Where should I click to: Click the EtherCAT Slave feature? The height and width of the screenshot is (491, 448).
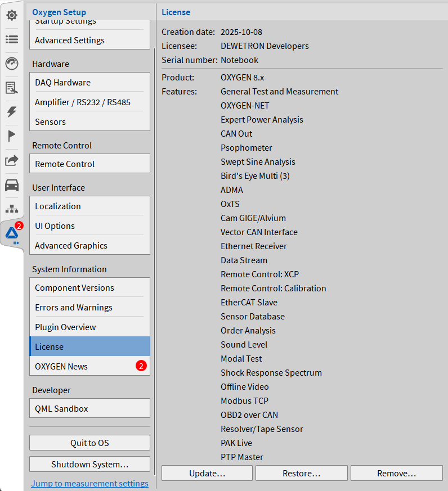click(x=249, y=303)
